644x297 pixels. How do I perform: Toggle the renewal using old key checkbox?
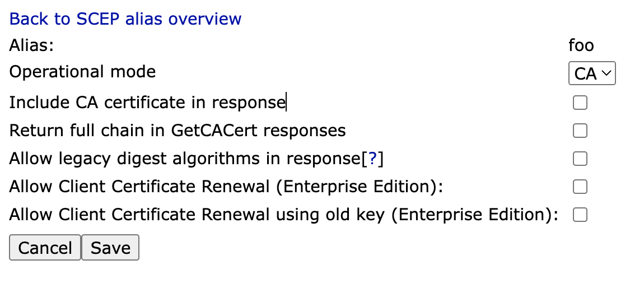click(580, 215)
